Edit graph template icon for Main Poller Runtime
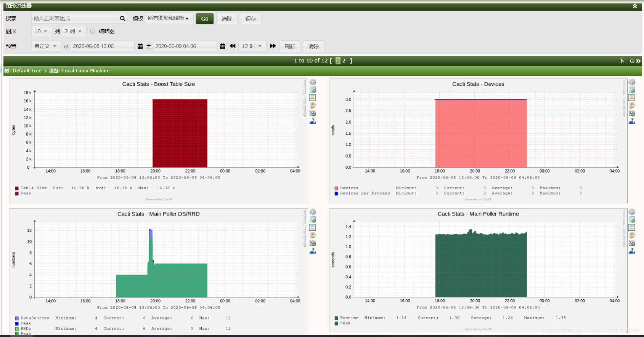This screenshot has height=337, width=644. [632, 235]
